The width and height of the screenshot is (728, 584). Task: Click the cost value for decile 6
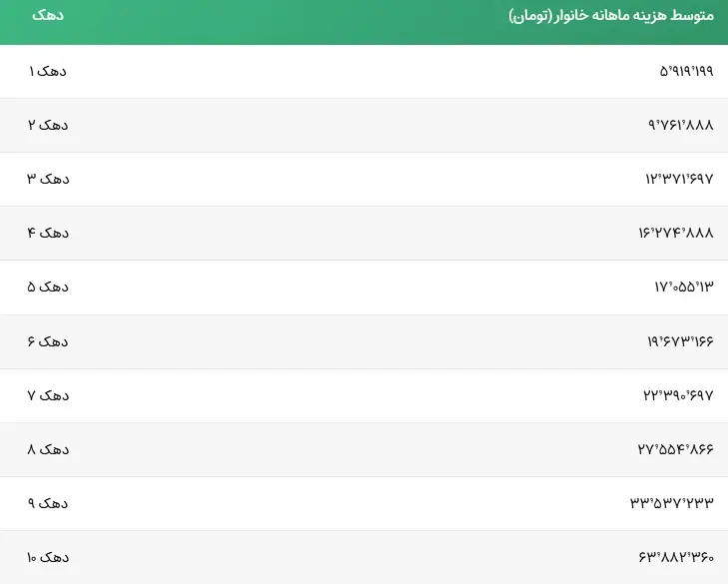pyautogui.click(x=680, y=341)
